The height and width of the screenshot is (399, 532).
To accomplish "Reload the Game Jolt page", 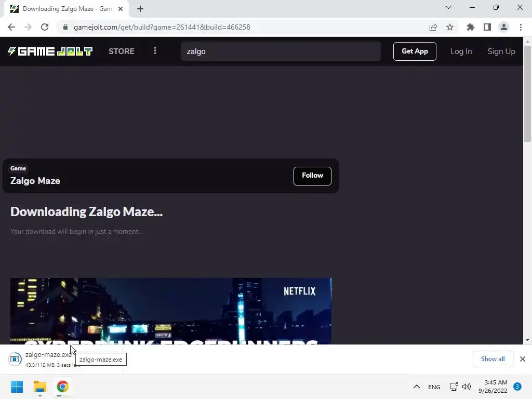I will point(45,27).
